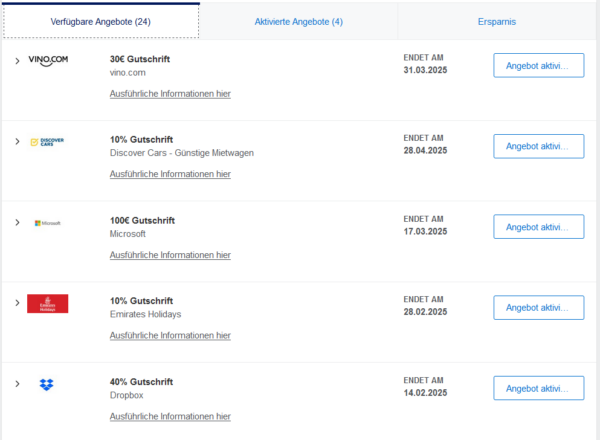Viewport: 600px width, 440px height.
Task: Open the Ersparnis tab
Action: (497, 21)
